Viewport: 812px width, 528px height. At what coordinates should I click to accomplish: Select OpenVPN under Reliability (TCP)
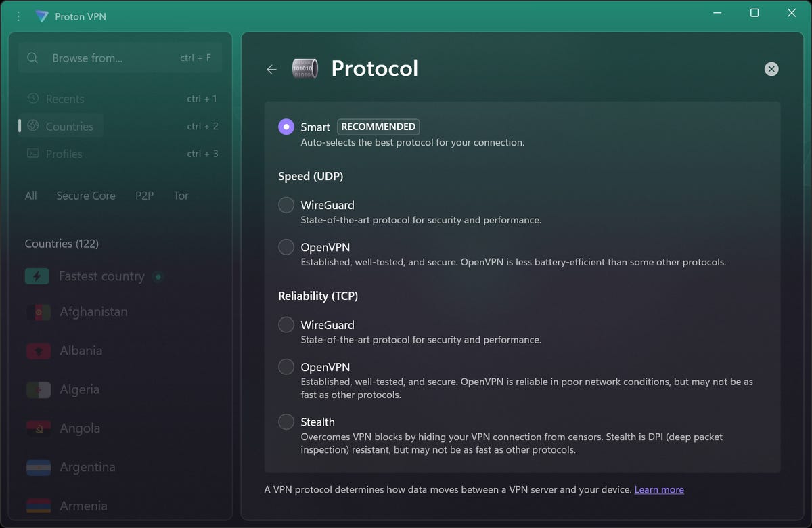click(x=286, y=366)
